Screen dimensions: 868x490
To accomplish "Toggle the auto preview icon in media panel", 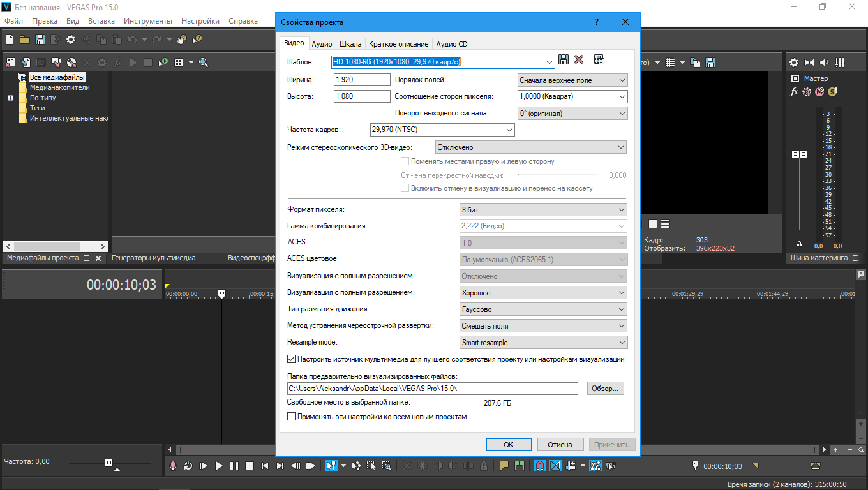I will [x=163, y=63].
